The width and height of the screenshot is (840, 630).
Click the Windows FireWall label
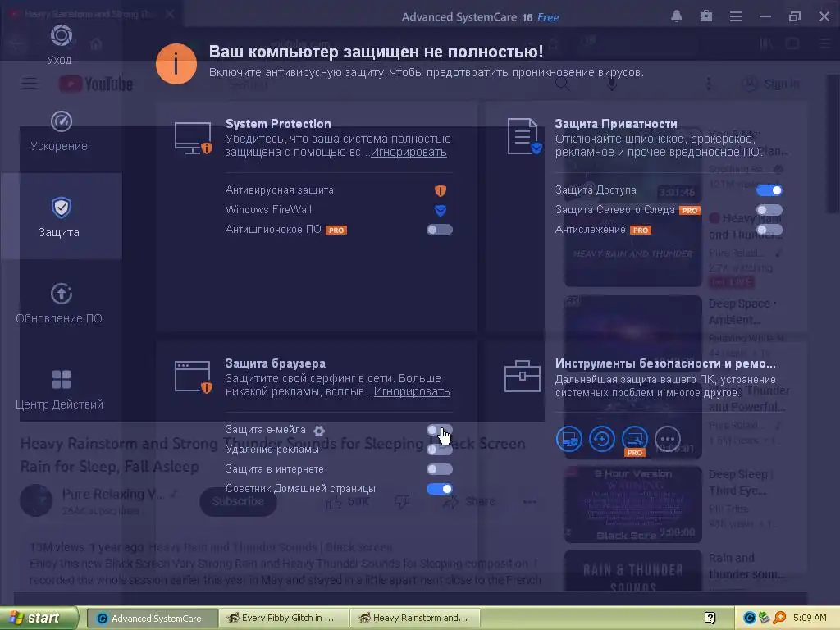(268, 209)
